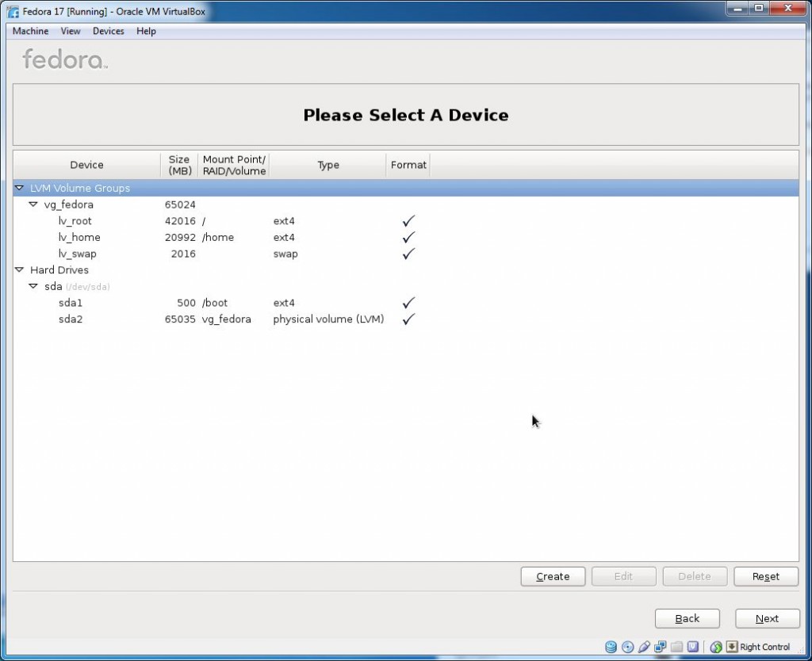The width and height of the screenshot is (812, 661).
Task: Collapse the Hard Drives section
Action: tap(19, 269)
